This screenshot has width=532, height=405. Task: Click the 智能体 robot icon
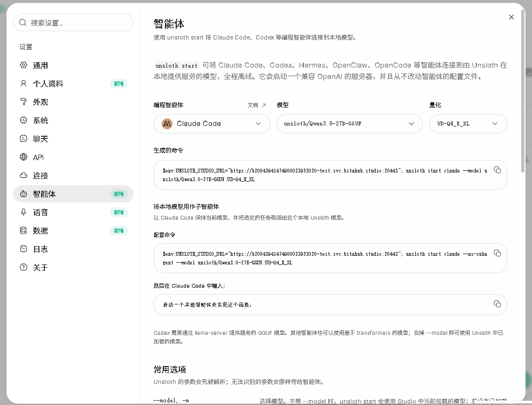coord(23,194)
